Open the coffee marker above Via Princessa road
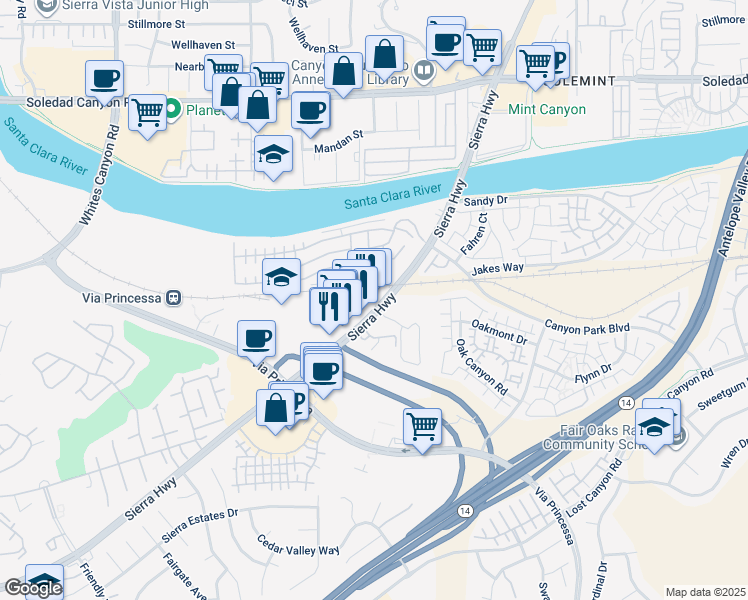Viewport: 748px width, 600px height. [x=257, y=340]
